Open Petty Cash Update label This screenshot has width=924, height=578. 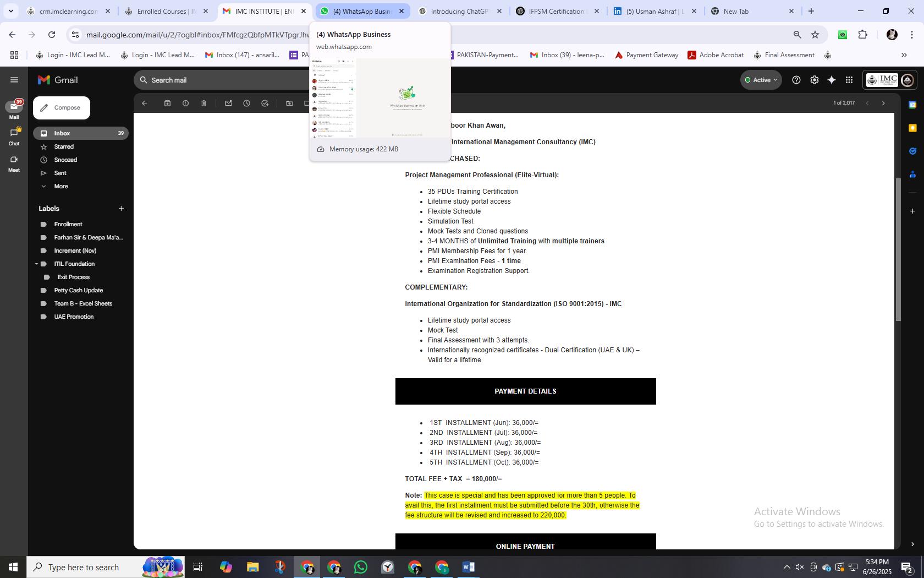point(81,290)
